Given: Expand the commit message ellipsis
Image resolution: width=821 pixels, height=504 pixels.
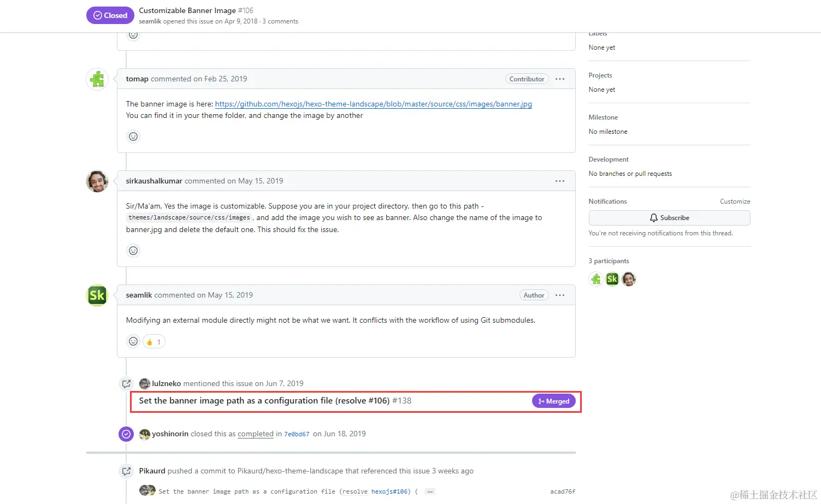Looking at the screenshot, I should click(430, 491).
